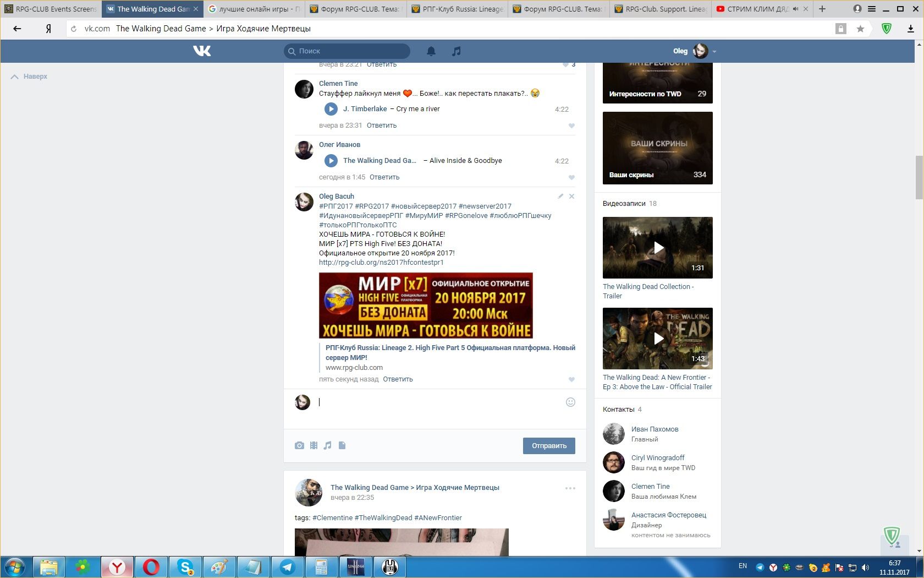Open Skype from taskbar
This screenshot has width=924, height=578.
(185, 567)
